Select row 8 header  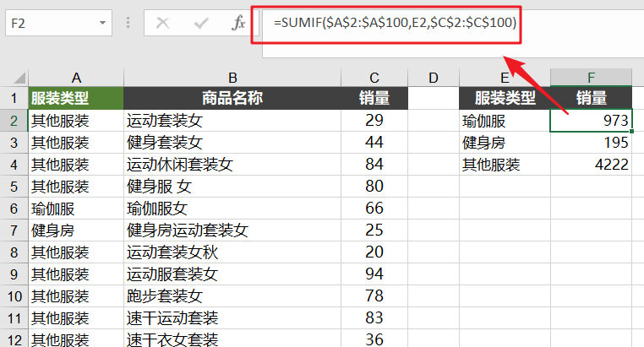(14, 252)
